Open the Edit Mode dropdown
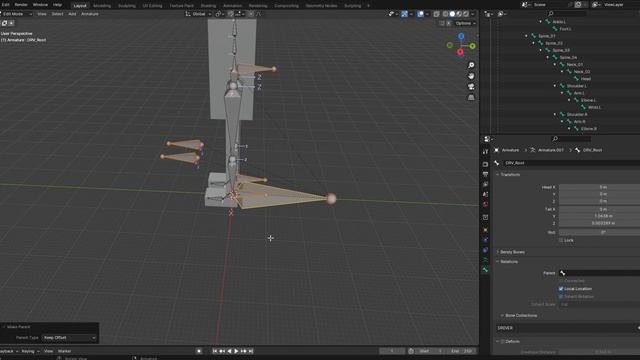The width and height of the screenshot is (640, 360). [16, 14]
